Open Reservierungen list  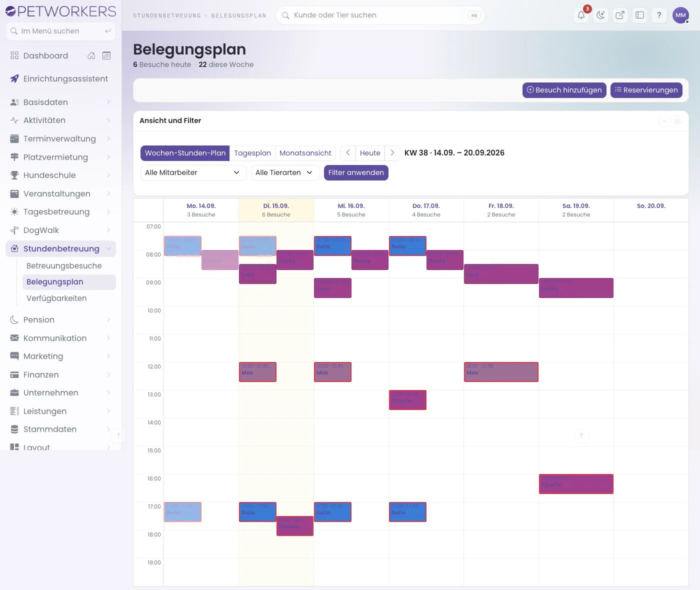pyautogui.click(x=646, y=90)
